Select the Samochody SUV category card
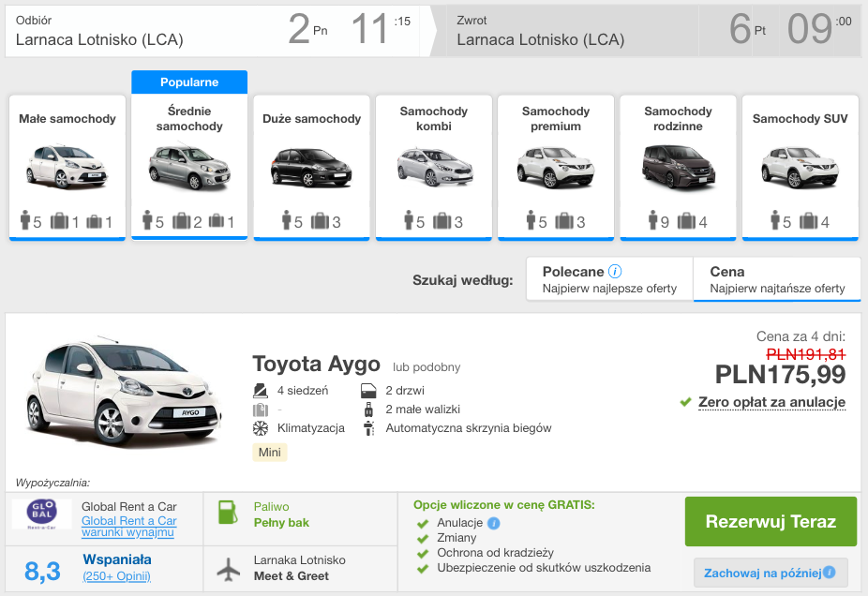 [800, 168]
